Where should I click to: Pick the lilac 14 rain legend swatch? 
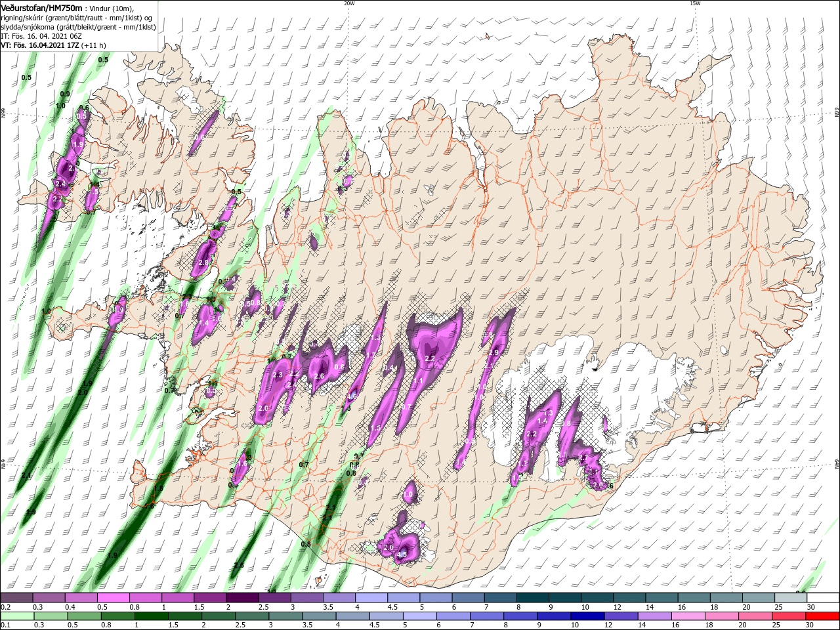click(x=654, y=616)
